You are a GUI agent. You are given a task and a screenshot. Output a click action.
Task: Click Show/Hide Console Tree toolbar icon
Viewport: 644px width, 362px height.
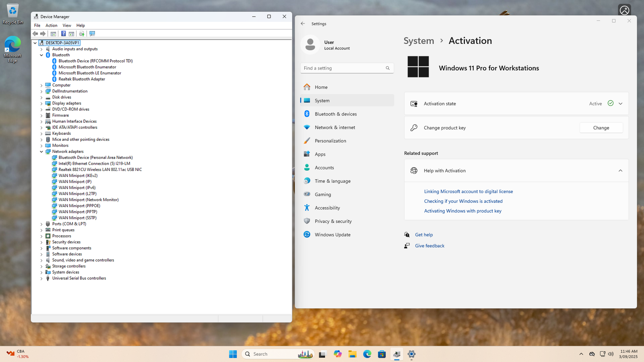pos(53,34)
